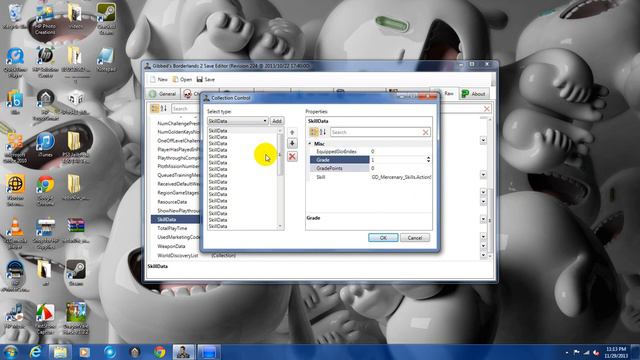This screenshot has height=360, width=640.
Task: Open the Raw tab
Action: (445, 94)
